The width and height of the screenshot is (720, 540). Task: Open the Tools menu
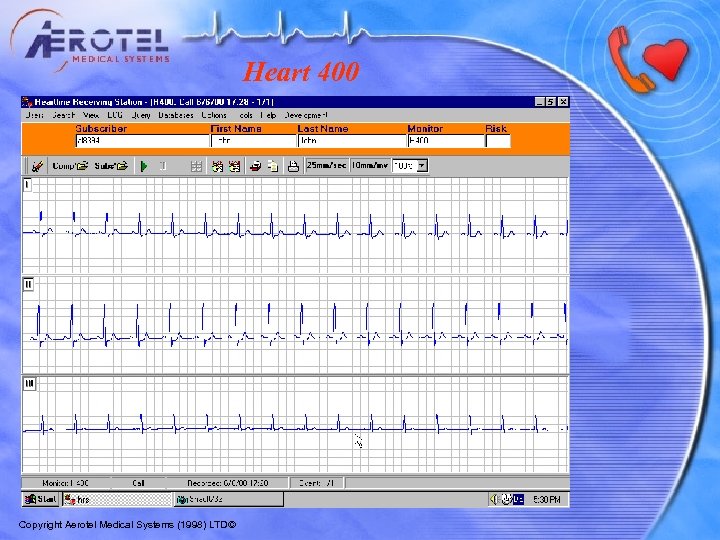pos(246,115)
